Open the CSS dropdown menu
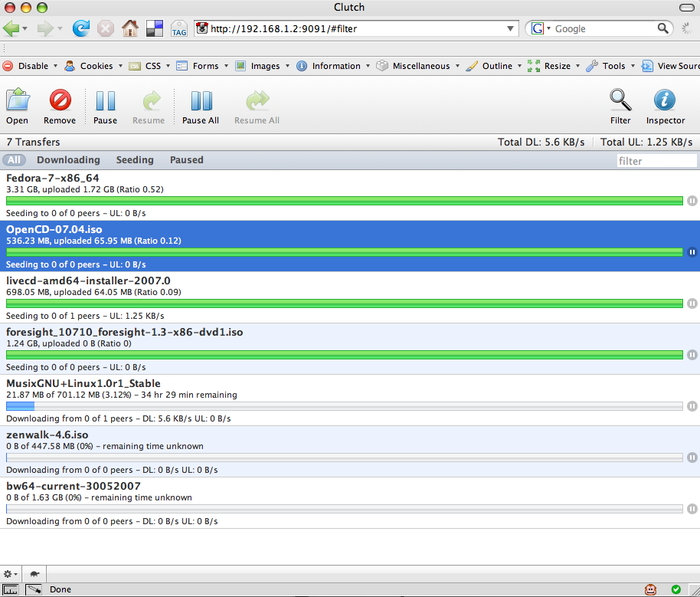This screenshot has height=597, width=700. click(149, 66)
